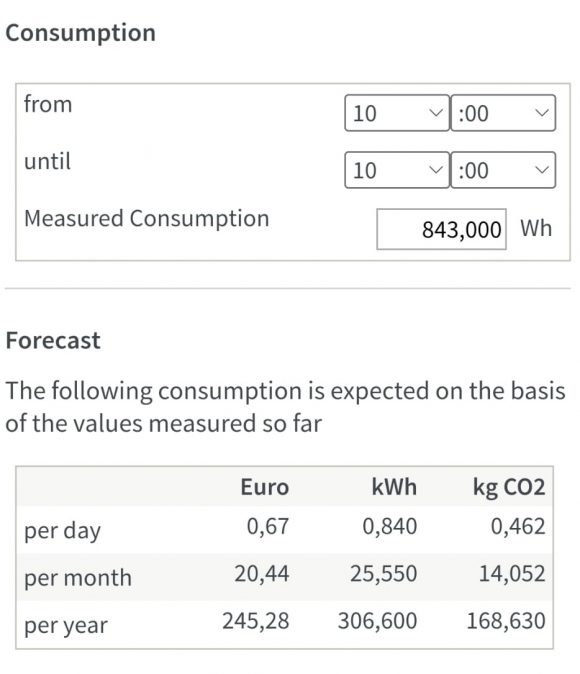The width and height of the screenshot is (580, 674).
Task: Click the 'per day' forecast row
Action: point(285,530)
